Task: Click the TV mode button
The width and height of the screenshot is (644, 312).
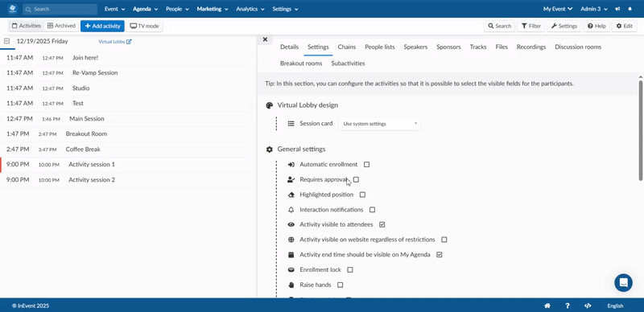Action: [144, 26]
